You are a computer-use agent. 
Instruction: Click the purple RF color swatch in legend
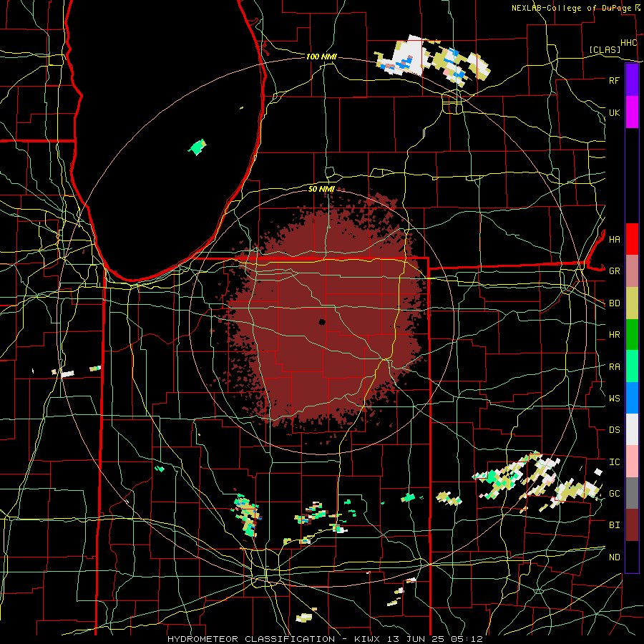coord(632,80)
